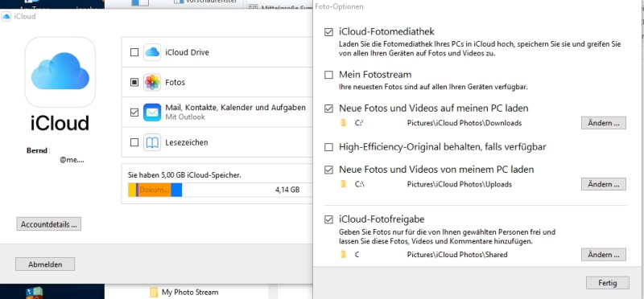Click the Fertig button
The height and width of the screenshot is (299, 644).
point(608,283)
